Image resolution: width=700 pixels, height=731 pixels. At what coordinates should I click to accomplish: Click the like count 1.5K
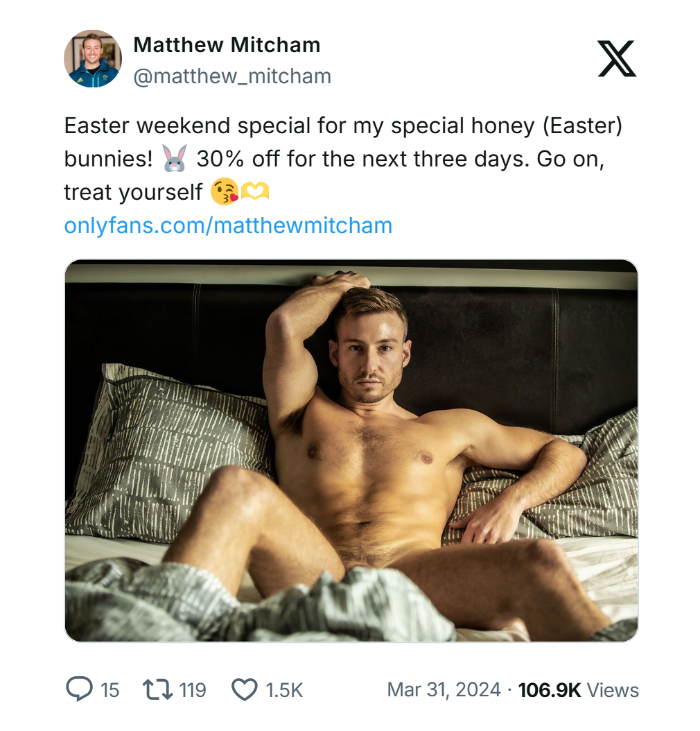[x=284, y=690]
